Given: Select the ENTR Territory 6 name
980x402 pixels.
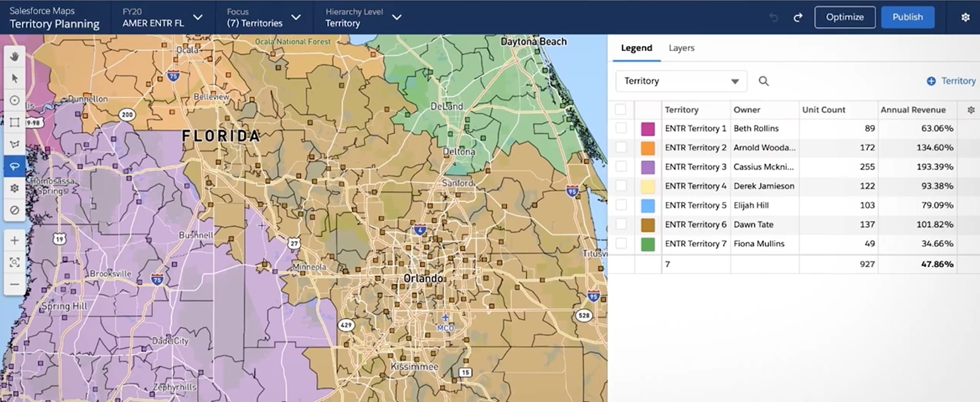Looking at the screenshot, I should click(695, 224).
